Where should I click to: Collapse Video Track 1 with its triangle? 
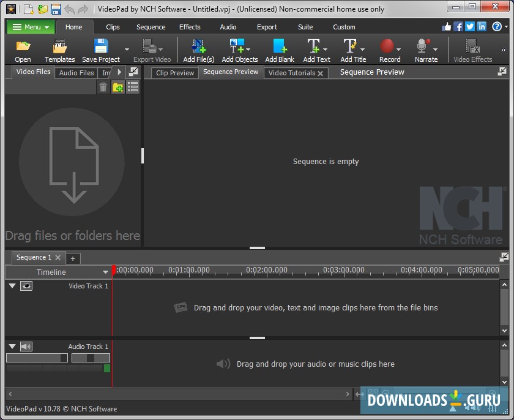12,286
